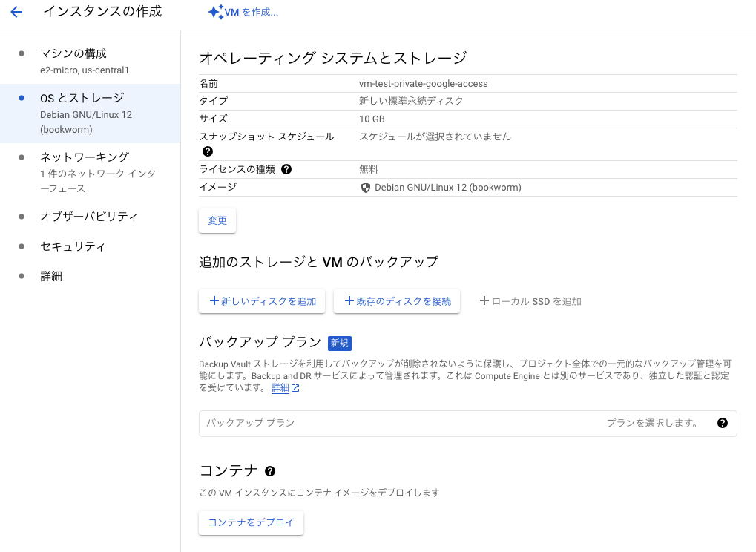Open the バックアップ プラン dropdown
The height and width of the screenshot is (552, 756).
point(467,424)
